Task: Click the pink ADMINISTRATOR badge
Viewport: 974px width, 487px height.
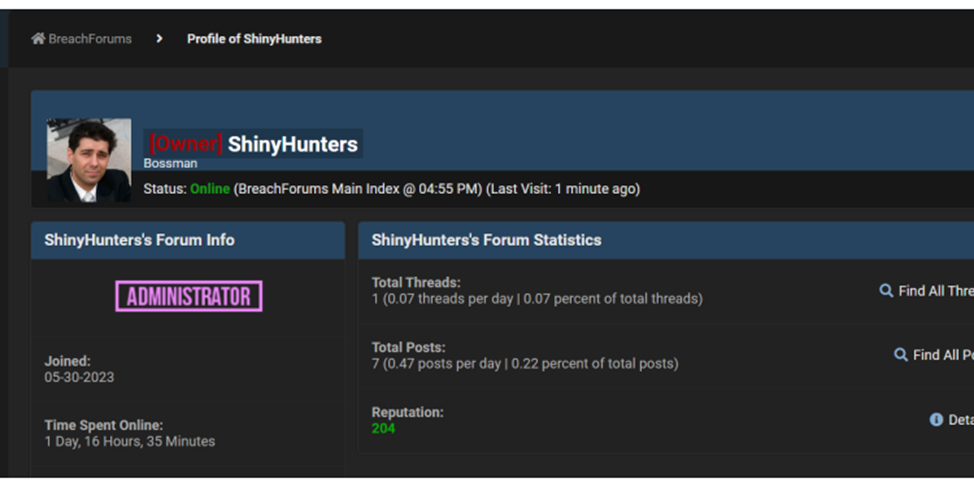Action: point(189,296)
